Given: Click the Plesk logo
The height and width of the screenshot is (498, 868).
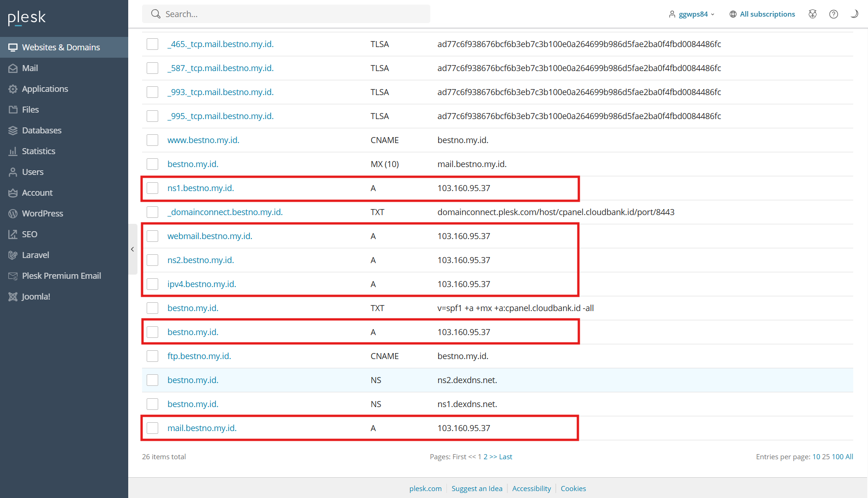Looking at the screenshot, I should (27, 18).
